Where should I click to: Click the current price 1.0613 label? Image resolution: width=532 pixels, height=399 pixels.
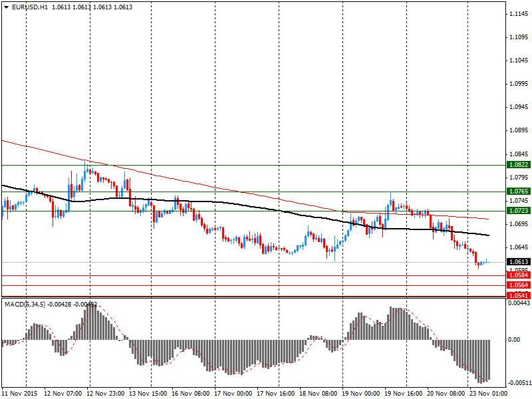click(519, 261)
